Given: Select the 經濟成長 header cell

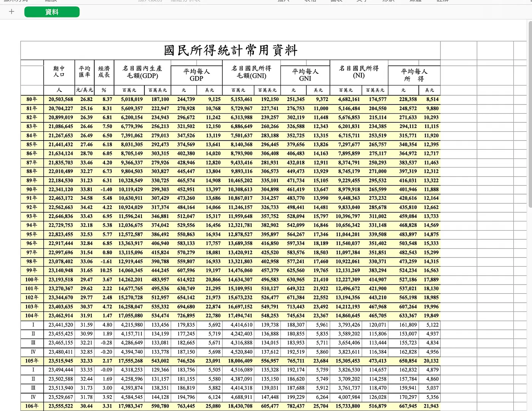Looking at the screenshot, I should pyautogui.click(x=104, y=72).
